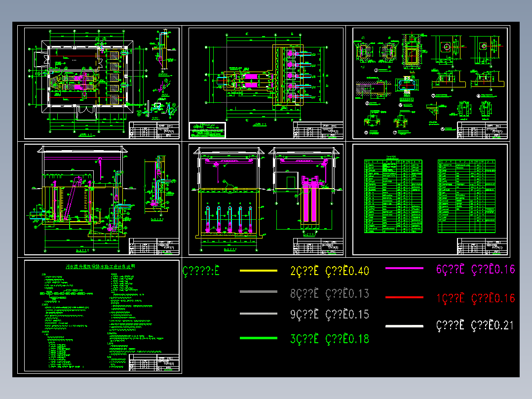Pick the dark gray line beside 0.13 label
Viewport: 532px width, 399px height.
tap(259, 292)
